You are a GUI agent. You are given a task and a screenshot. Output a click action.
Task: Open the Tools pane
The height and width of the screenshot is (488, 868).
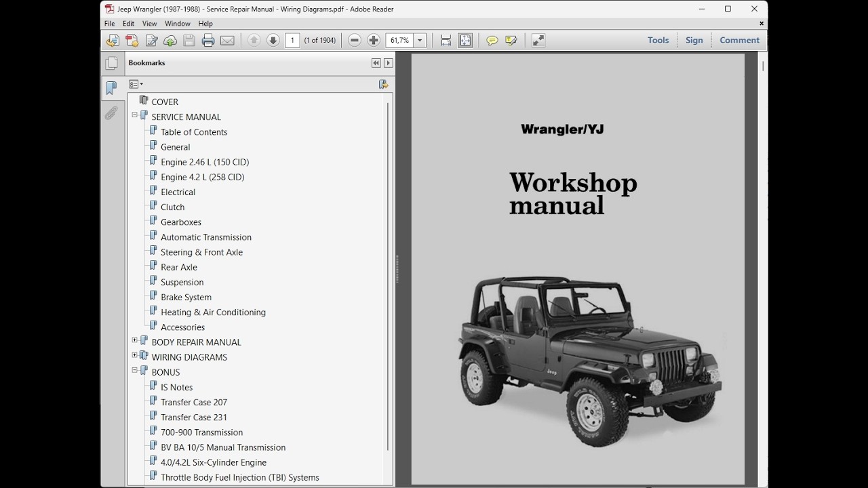tap(658, 41)
